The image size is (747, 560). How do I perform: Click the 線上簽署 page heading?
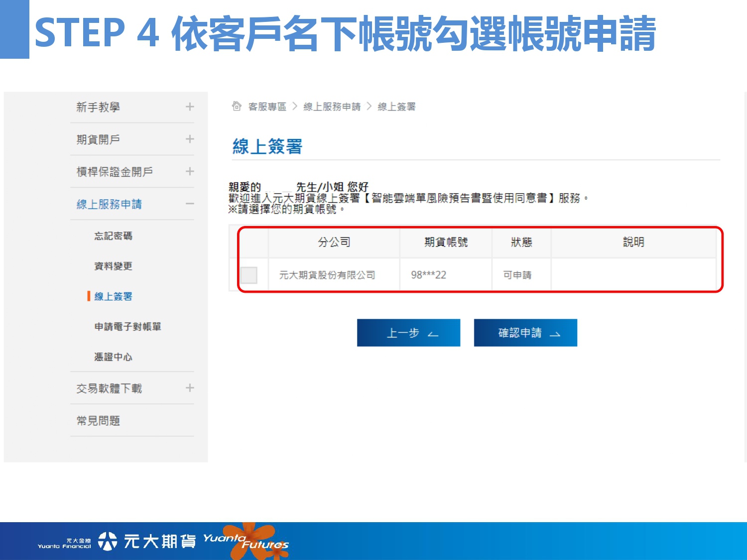[x=267, y=146]
